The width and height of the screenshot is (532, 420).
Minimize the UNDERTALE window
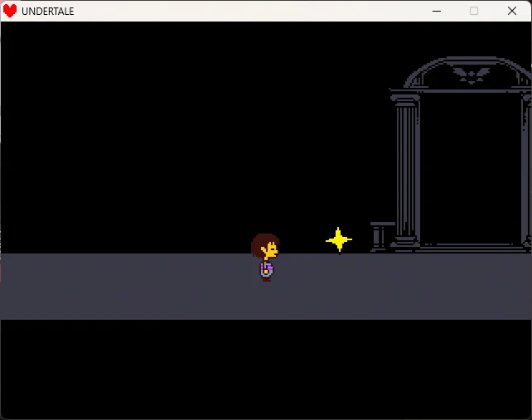click(437, 11)
